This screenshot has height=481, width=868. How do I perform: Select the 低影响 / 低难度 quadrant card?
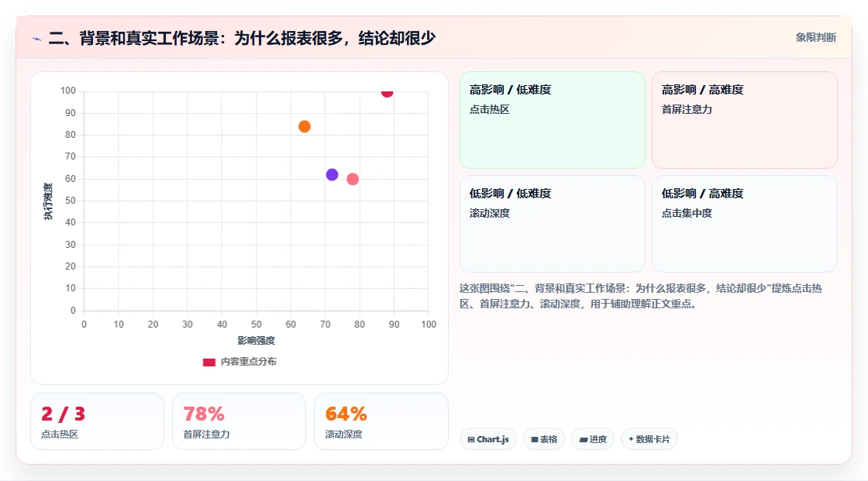tap(553, 224)
